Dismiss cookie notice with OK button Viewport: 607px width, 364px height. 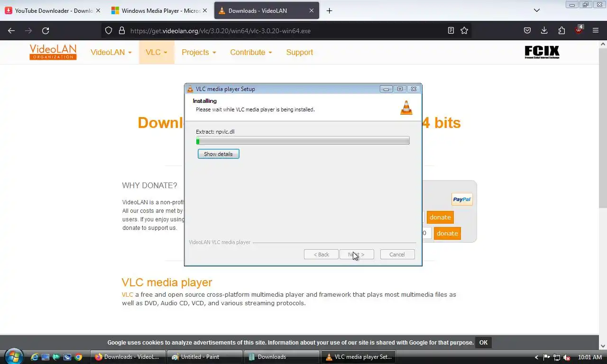tap(483, 342)
